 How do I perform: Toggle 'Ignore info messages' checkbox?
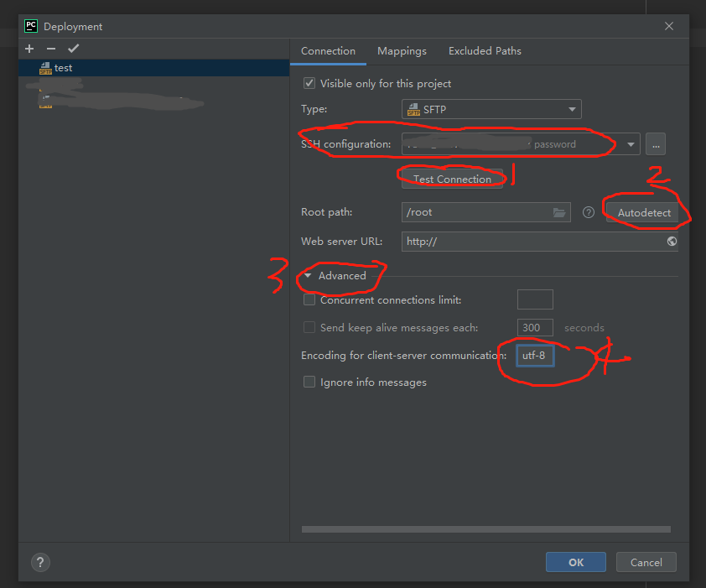(309, 382)
